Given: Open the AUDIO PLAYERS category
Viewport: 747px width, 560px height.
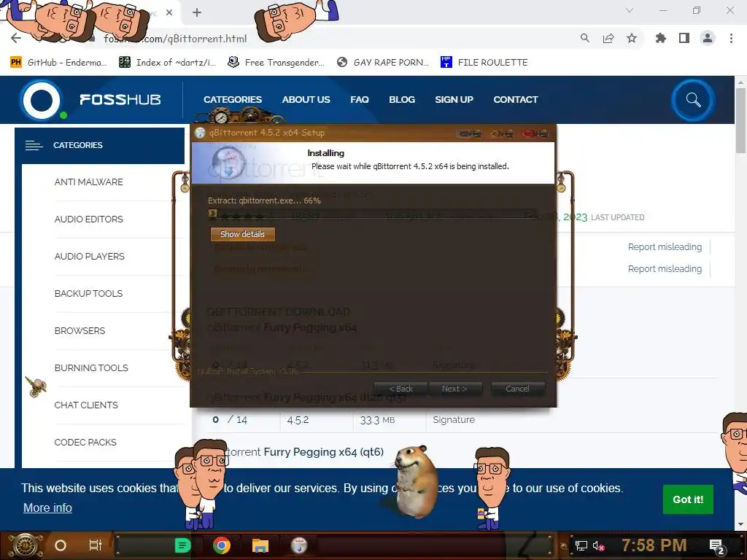Looking at the screenshot, I should coord(90,256).
